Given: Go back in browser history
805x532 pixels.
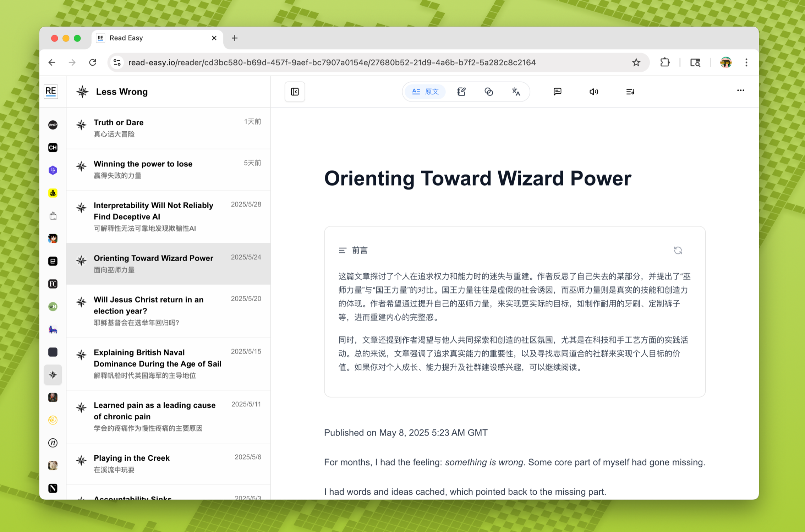Looking at the screenshot, I should click(52, 62).
